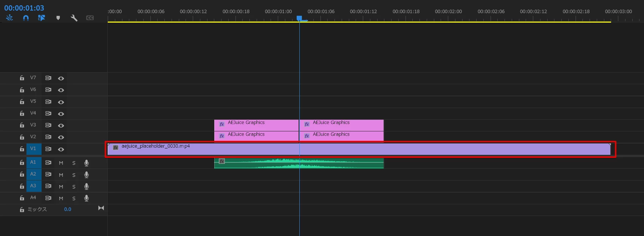Toggle lock on track V6
This screenshot has width=644, height=236.
22,90
